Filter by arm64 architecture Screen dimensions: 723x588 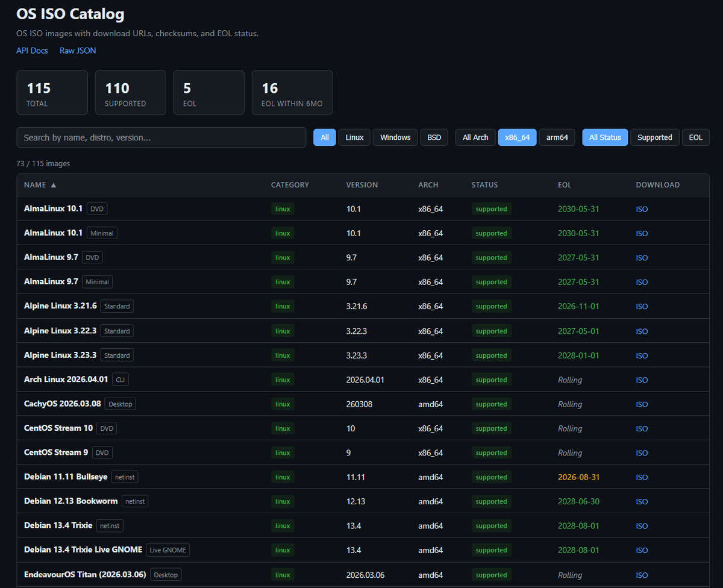click(557, 137)
